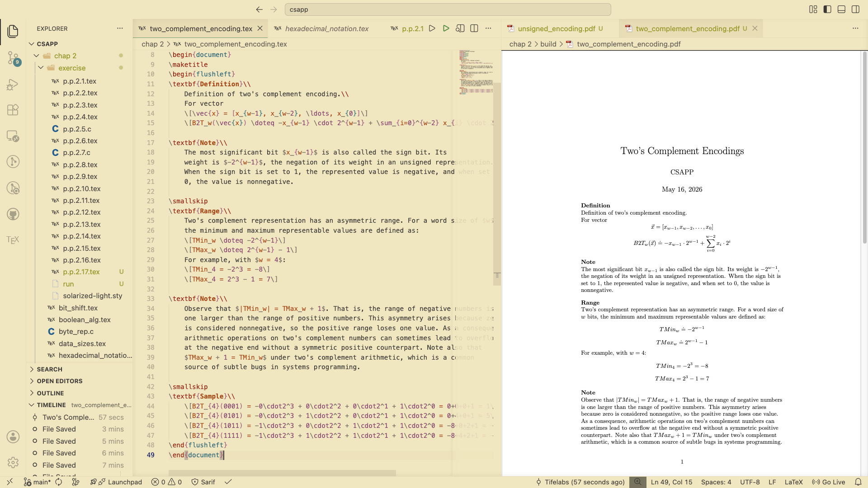This screenshot has width=868, height=488.
Task: Click the checkmark status bar icon
Action: point(228,482)
